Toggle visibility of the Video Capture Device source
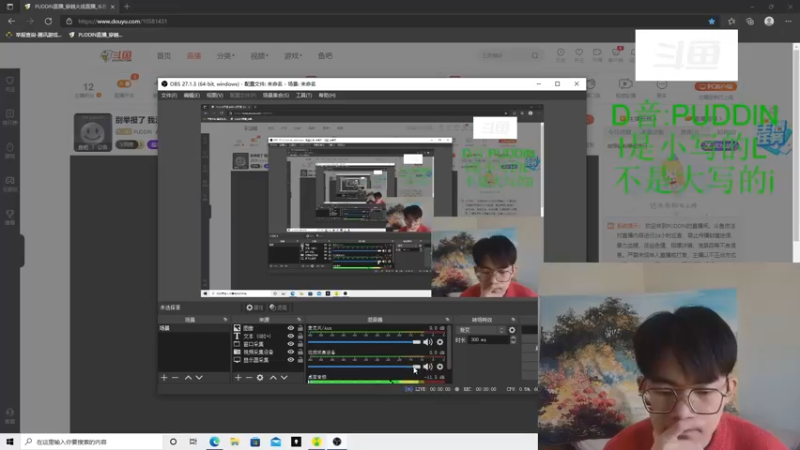The width and height of the screenshot is (800, 450). pyautogui.click(x=291, y=352)
